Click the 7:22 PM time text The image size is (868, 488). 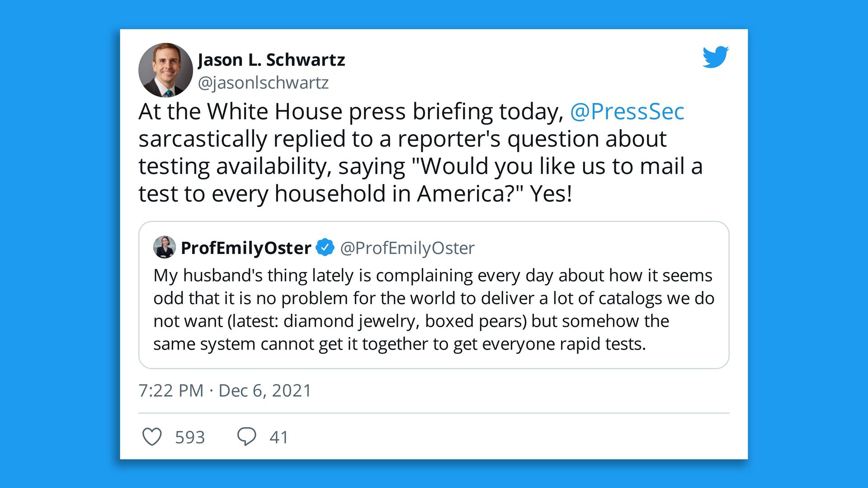pos(171,391)
